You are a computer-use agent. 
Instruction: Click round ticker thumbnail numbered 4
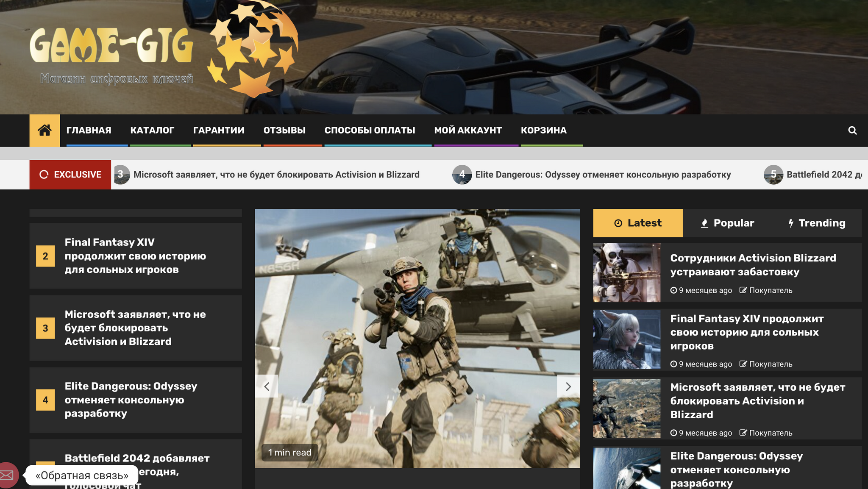[462, 175]
